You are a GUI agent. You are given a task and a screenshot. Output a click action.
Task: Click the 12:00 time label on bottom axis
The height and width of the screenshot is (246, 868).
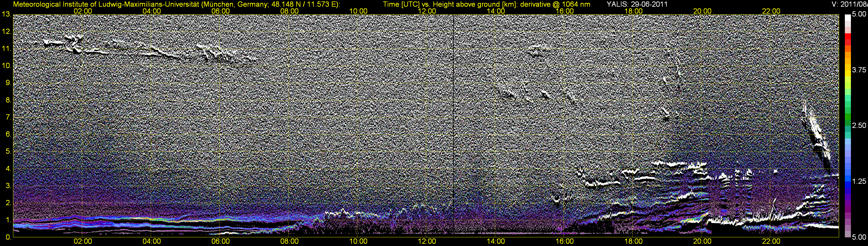[427, 242]
